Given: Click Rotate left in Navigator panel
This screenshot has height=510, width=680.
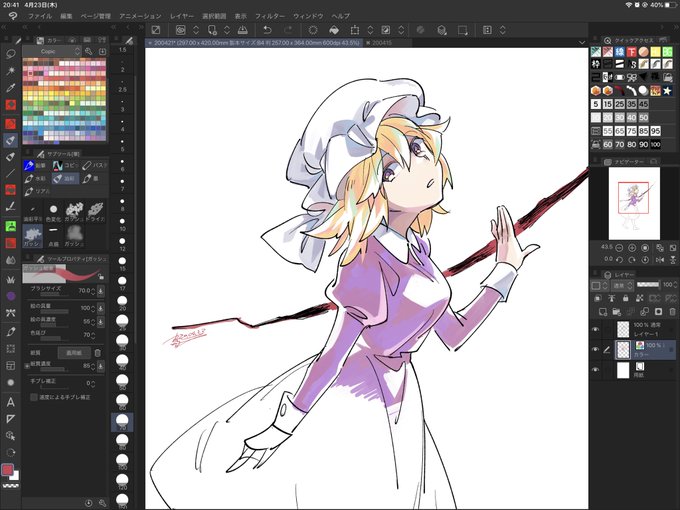Looking at the screenshot, I should click(x=619, y=259).
